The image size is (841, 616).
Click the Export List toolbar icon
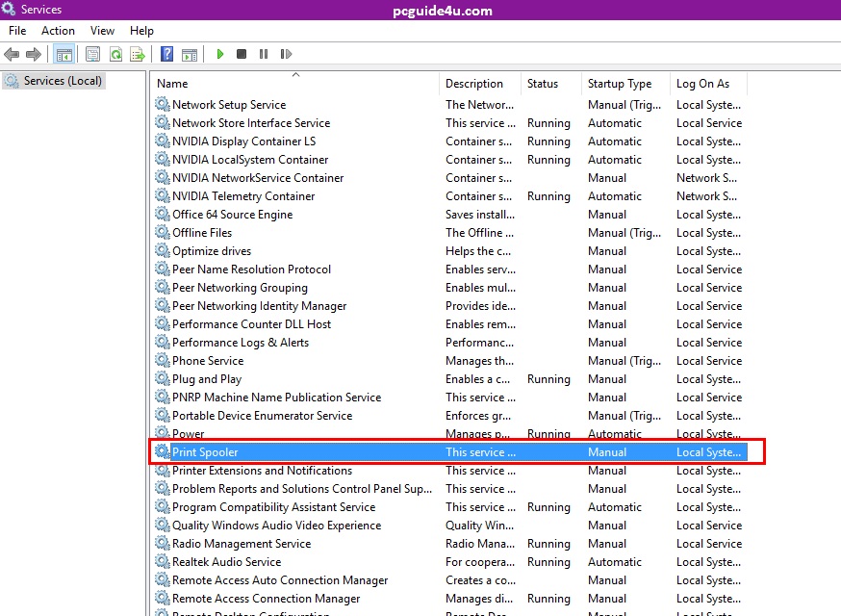[138, 55]
